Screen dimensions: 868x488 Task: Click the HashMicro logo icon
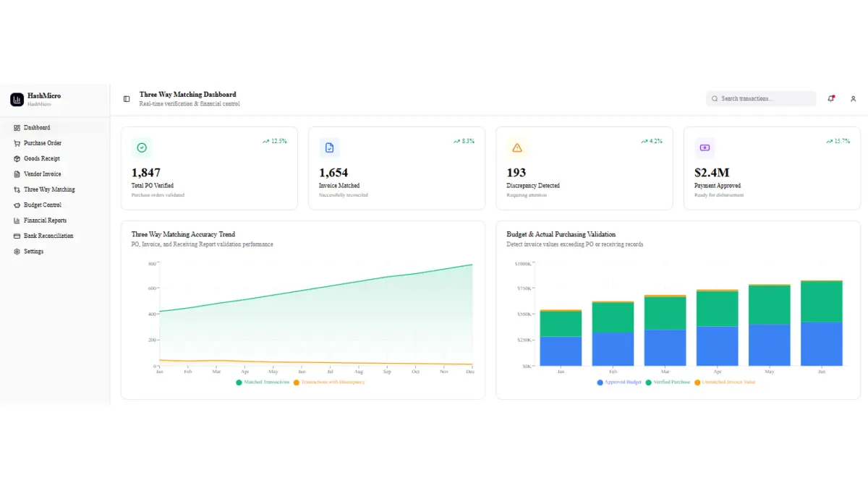[17, 100]
